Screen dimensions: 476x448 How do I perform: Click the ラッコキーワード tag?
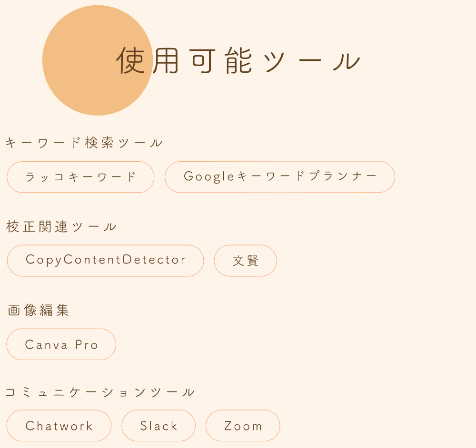point(80,177)
